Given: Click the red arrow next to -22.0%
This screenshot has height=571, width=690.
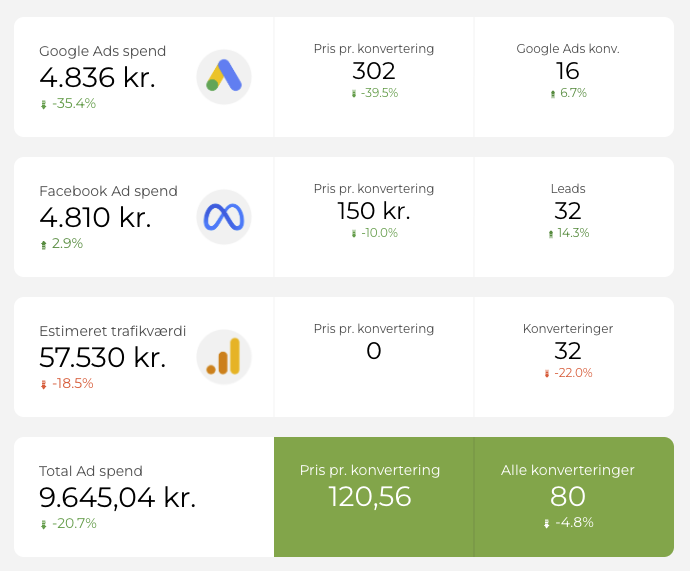Looking at the screenshot, I should (x=547, y=374).
